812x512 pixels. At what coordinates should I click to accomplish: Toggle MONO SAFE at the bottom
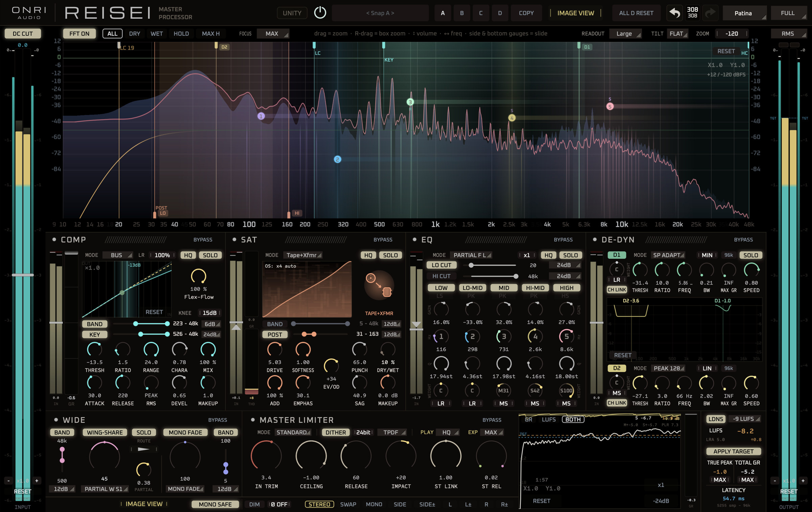pos(215,504)
